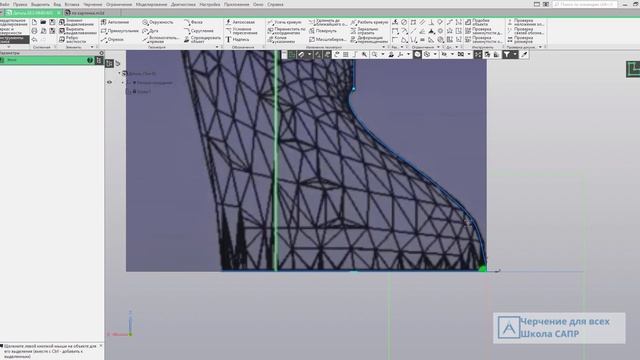Click the first Проверка замкнутости button
Viewport: 640px width, 360px height.
click(484, 31)
